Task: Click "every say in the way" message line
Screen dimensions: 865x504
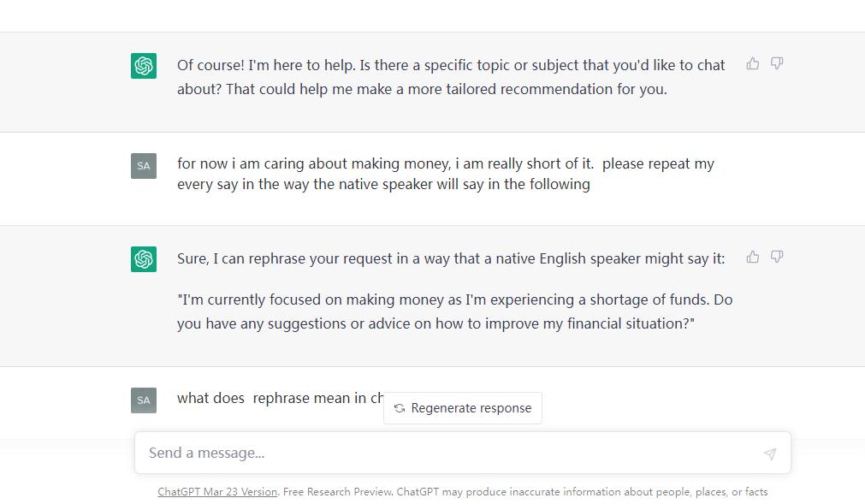Action: pyautogui.click(x=383, y=184)
